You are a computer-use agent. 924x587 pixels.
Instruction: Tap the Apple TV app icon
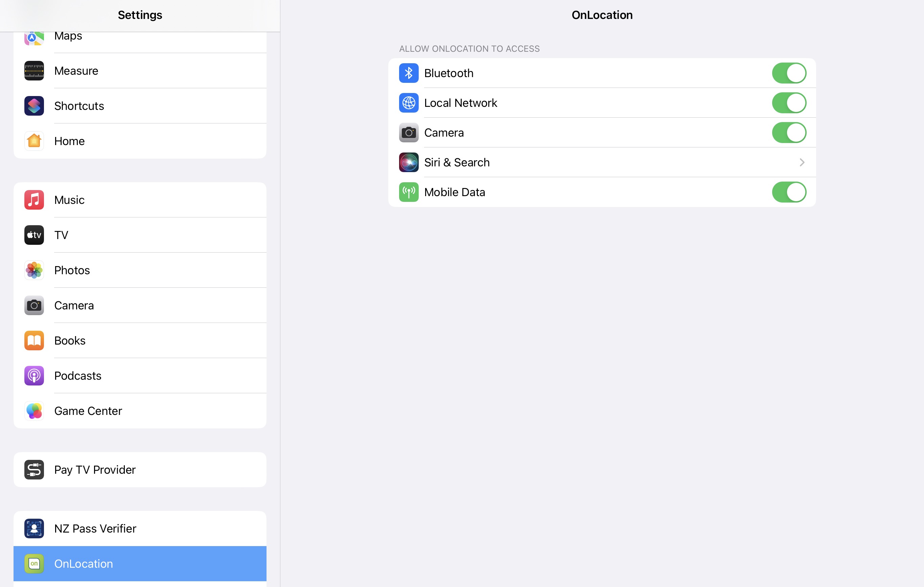pyautogui.click(x=34, y=235)
